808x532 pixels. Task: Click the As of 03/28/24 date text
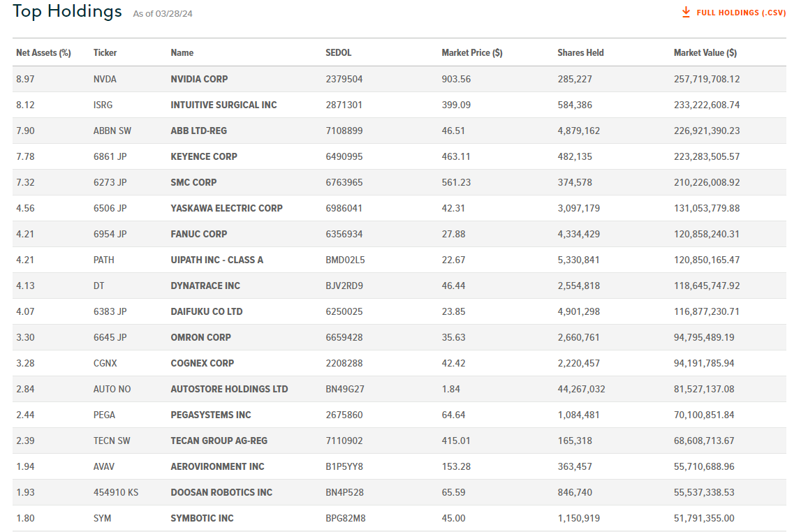[163, 14]
